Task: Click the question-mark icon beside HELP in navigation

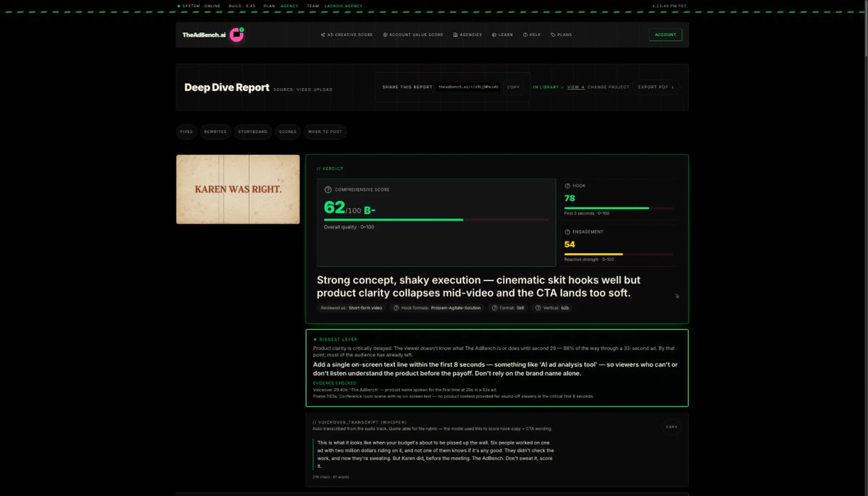Action: [x=525, y=35]
